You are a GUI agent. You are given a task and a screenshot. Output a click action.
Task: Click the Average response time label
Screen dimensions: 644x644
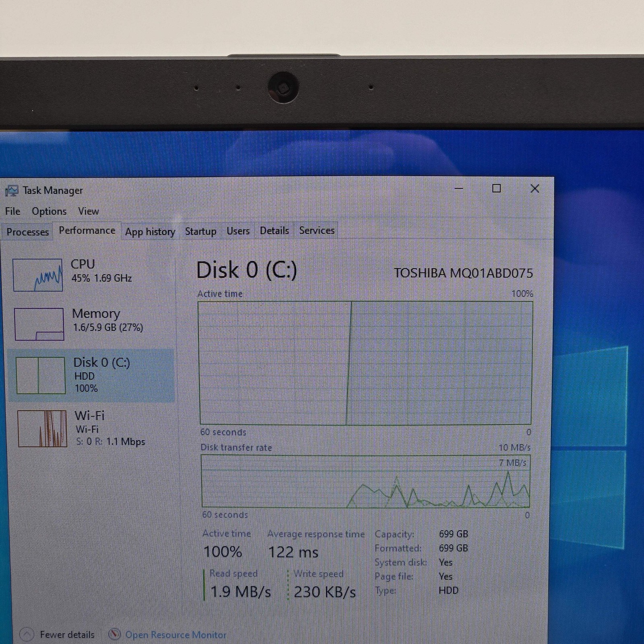coord(316,534)
